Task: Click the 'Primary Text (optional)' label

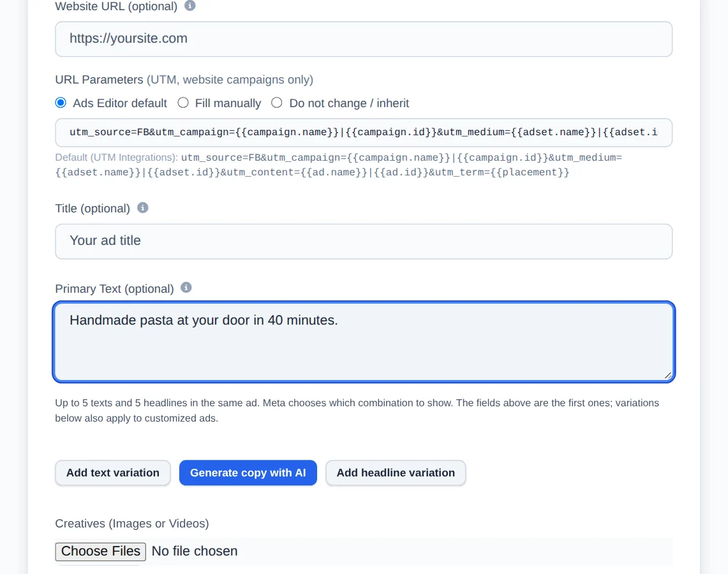Action: click(114, 289)
